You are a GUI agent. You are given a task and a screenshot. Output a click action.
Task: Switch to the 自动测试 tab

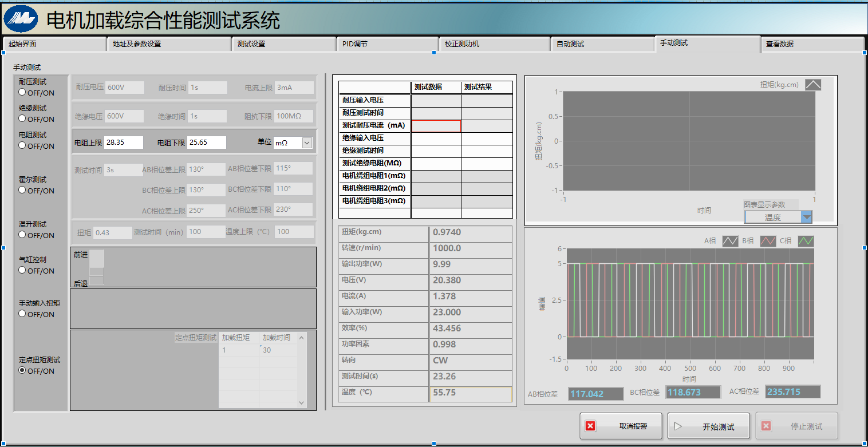tap(602, 44)
